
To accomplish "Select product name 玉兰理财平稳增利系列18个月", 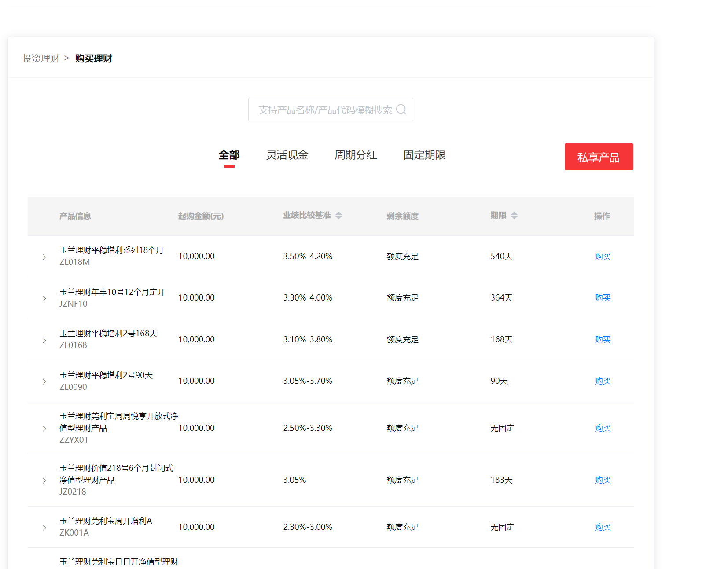I will [111, 250].
